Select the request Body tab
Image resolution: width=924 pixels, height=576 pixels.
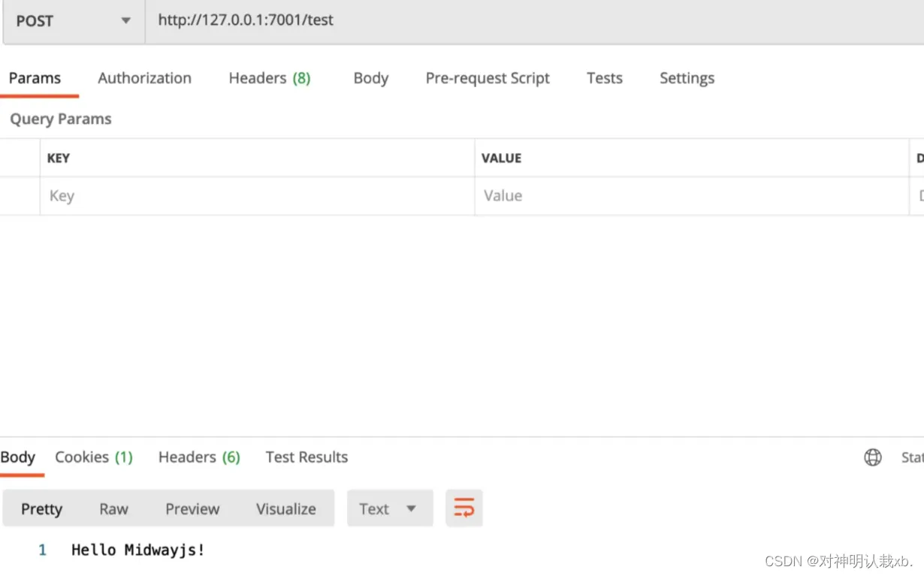pos(371,78)
